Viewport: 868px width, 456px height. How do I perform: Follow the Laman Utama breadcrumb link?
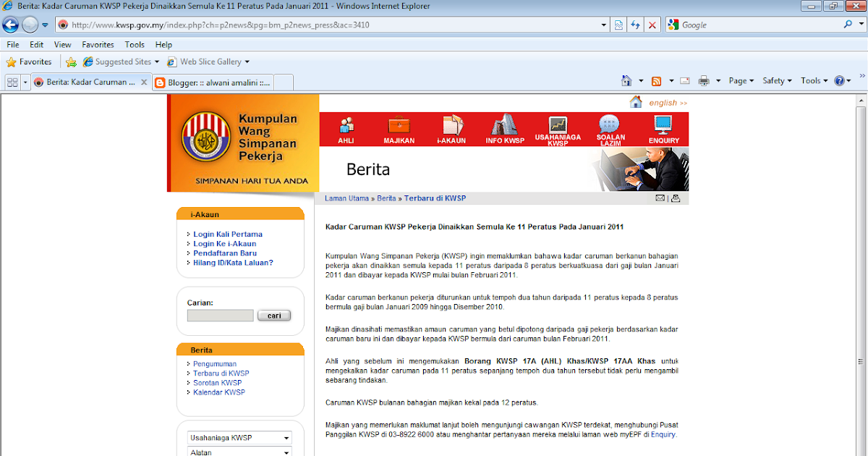(x=346, y=198)
